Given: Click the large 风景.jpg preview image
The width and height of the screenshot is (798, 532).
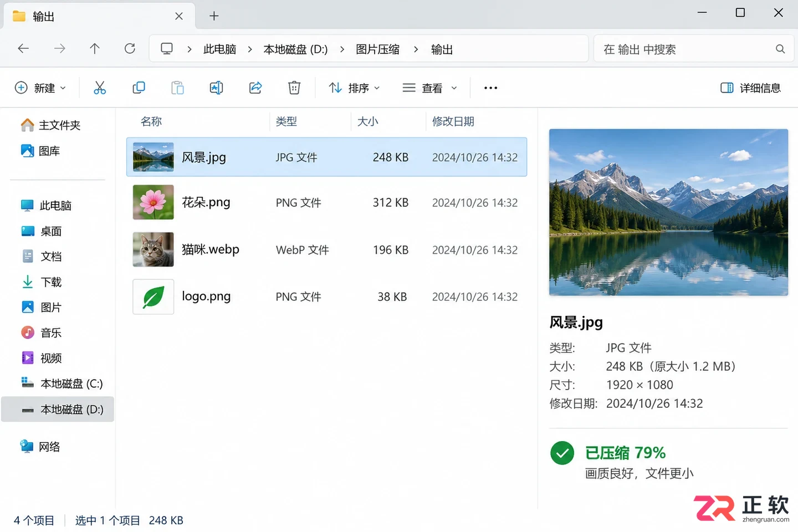Looking at the screenshot, I should pos(668,212).
